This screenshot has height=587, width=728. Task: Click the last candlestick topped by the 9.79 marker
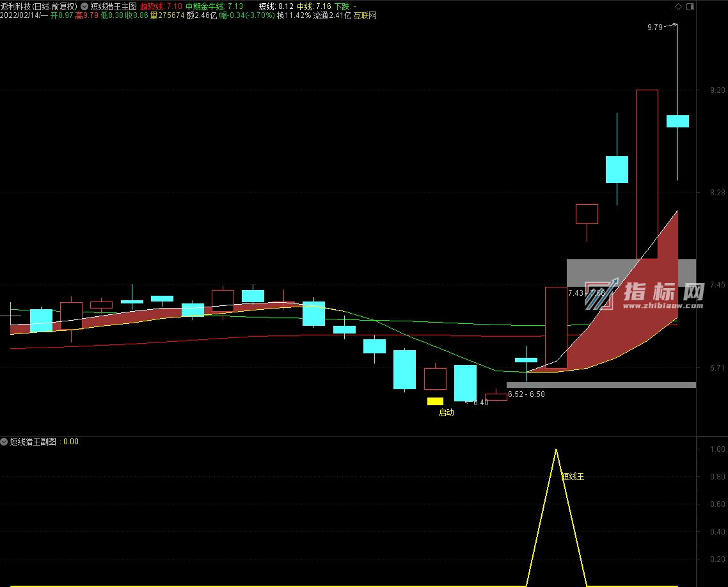coord(678,121)
